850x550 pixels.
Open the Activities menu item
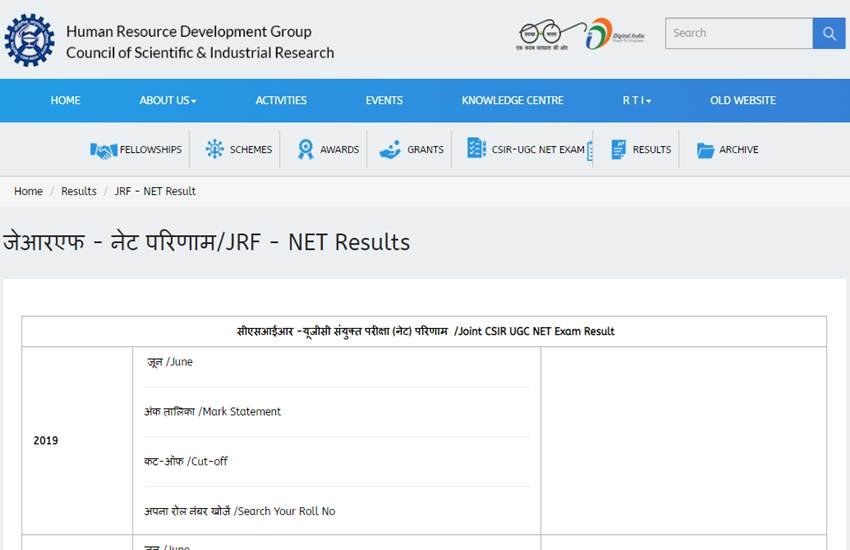pos(281,101)
